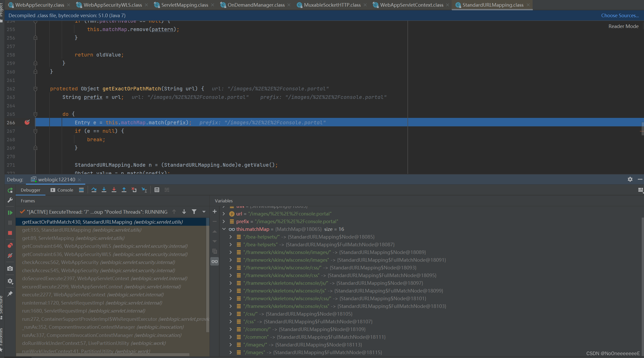The image size is (644, 358).
Task: Step Over the current line
Action: click(94, 190)
